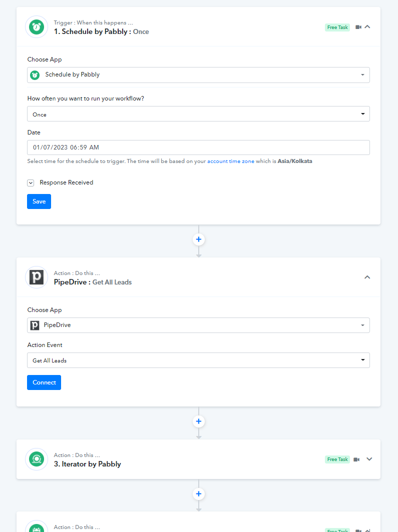The image size is (398, 532).
Task: Expand the Iterator by Pabbly step
Action: [x=369, y=459]
